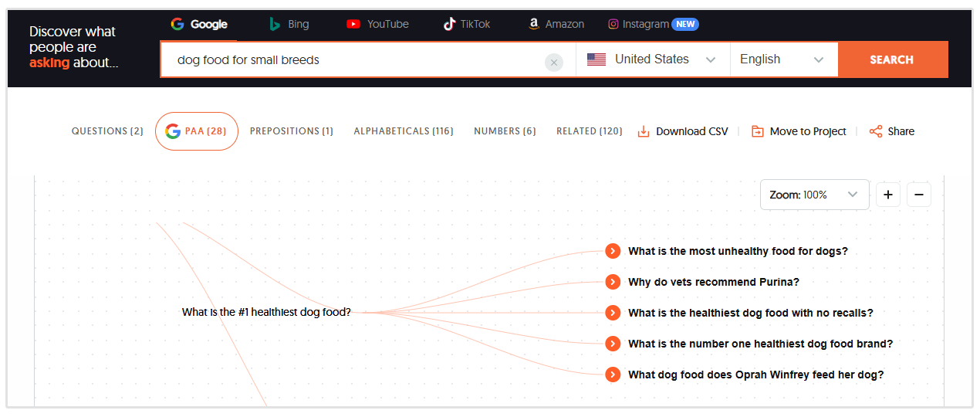Click the zoom out minus button
The height and width of the screenshot is (417, 980).
click(x=918, y=195)
